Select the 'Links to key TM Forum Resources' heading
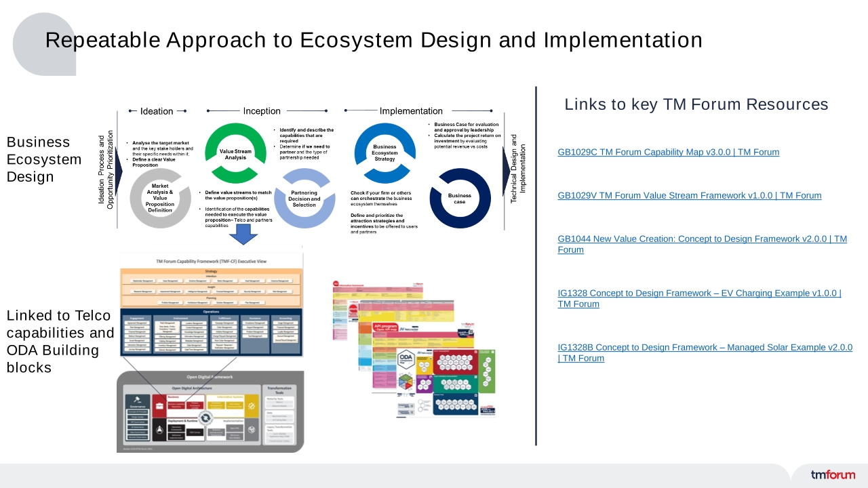 [696, 104]
